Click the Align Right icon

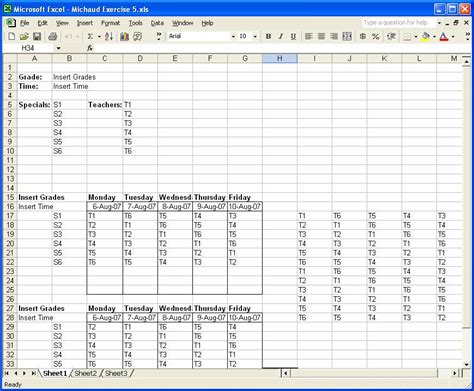334,36
